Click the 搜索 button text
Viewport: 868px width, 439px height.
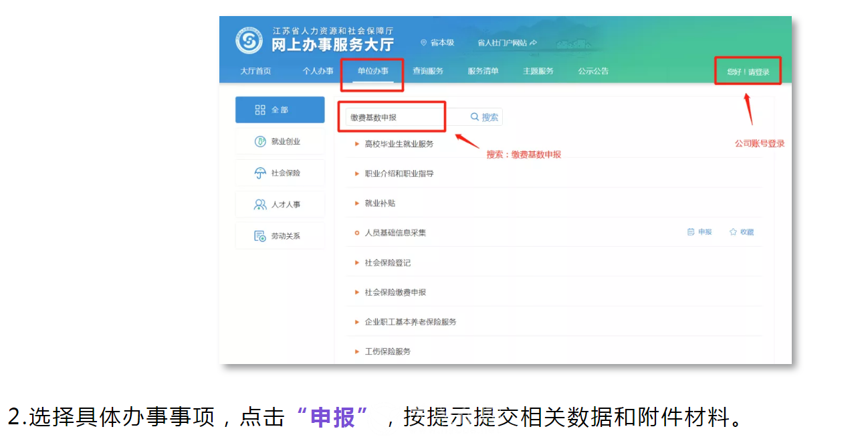pos(490,116)
